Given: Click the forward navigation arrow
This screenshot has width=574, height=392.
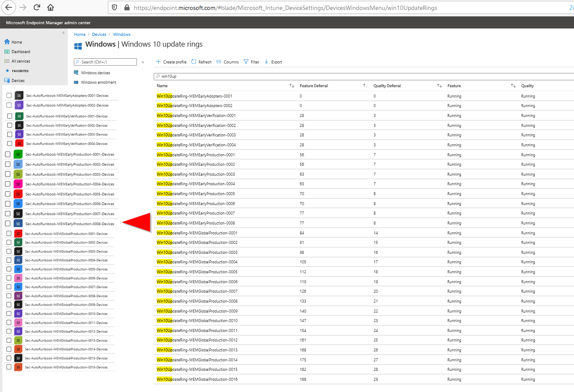Looking at the screenshot, I should 23,7.
